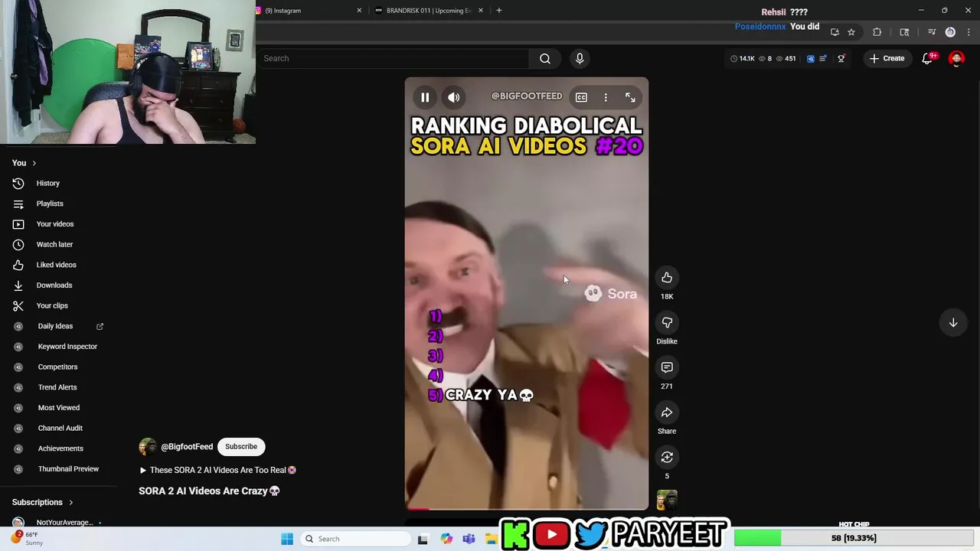This screenshot has height=551, width=980.
Task: Open the Remix option showing 5
Action: (667, 458)
